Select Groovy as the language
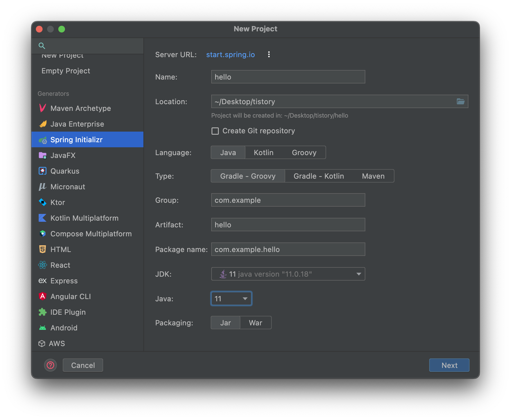 304,153
